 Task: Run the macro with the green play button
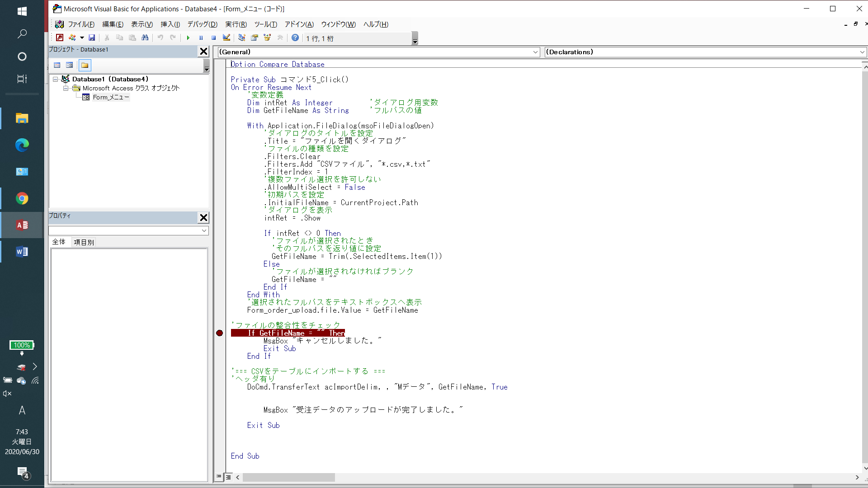[x=188, y=38]
